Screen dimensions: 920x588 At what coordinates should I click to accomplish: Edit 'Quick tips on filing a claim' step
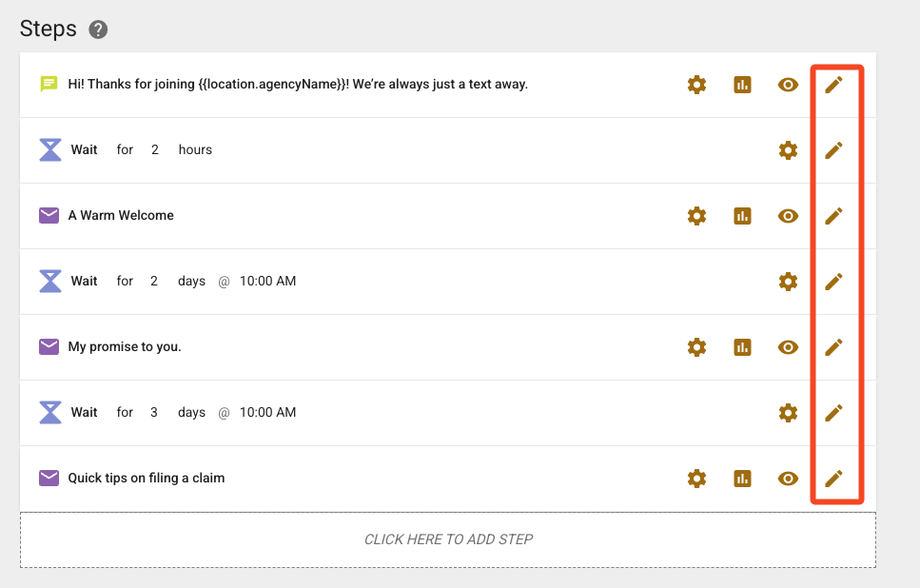click(833, 479)
